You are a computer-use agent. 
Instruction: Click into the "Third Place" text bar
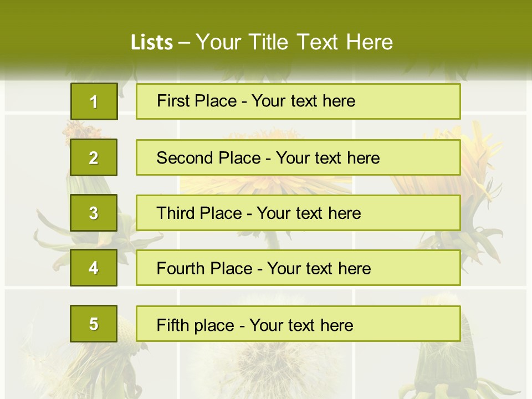click(x=298, y=213)
